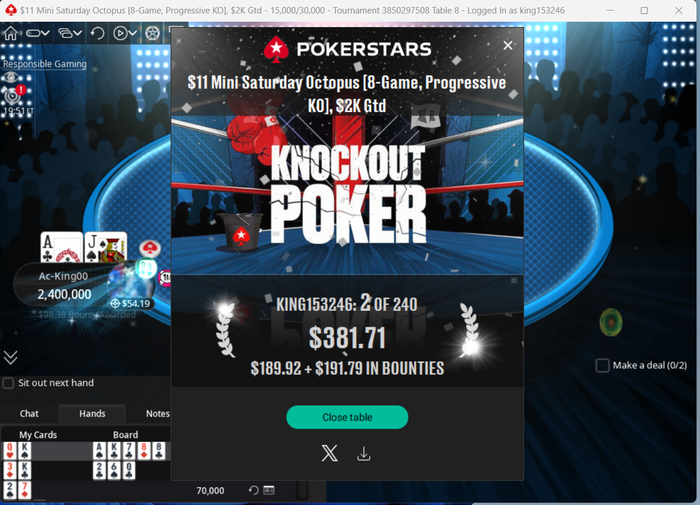
Task: Switch to the Chat tab
Action: (29, 413)
